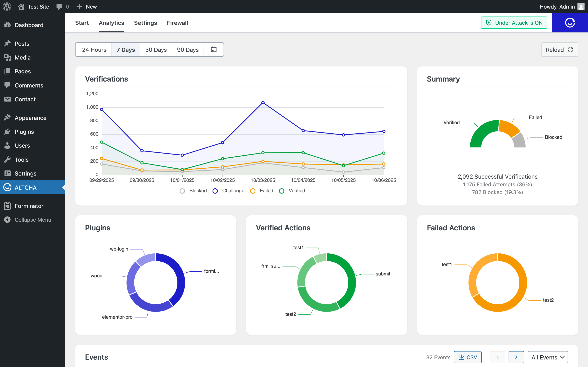Open the comments bubble in the top bar
This screenshot has height=367, width=588.
coord(59,7)
